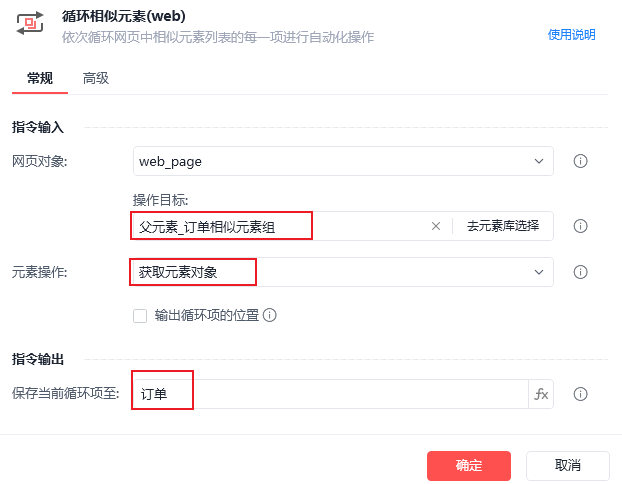This screenshot has width=622, height=484.
Task: Click info icon next to 网页对象 field
Action: [x=580, y=161]
